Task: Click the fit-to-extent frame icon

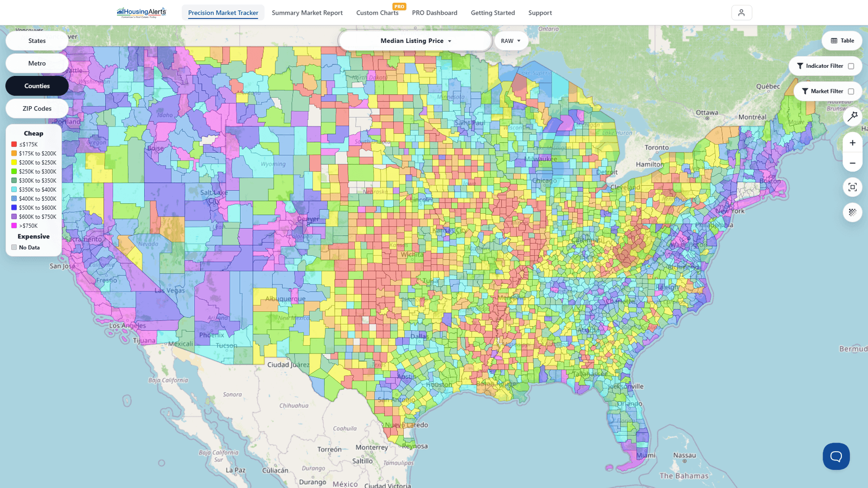Action: [x=853, y=187]
